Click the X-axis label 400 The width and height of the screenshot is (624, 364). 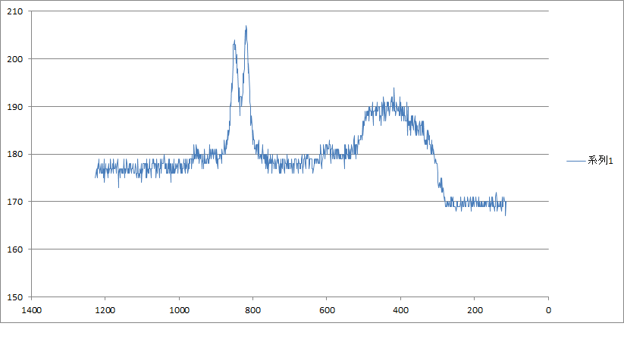(401, 310)
